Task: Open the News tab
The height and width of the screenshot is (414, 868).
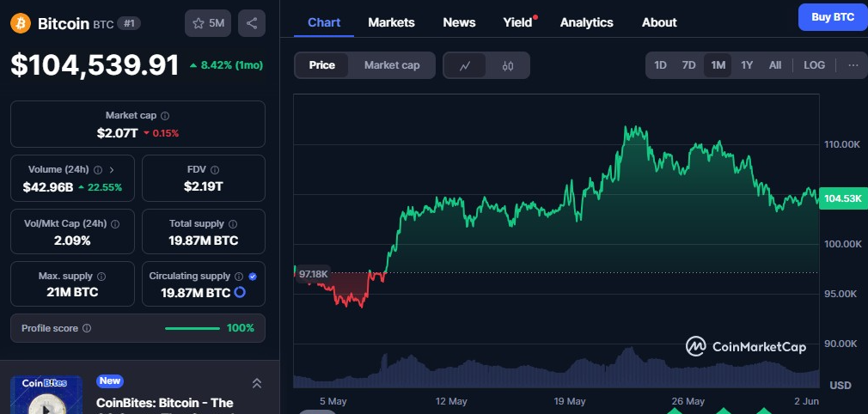Action: coord(459,22)
